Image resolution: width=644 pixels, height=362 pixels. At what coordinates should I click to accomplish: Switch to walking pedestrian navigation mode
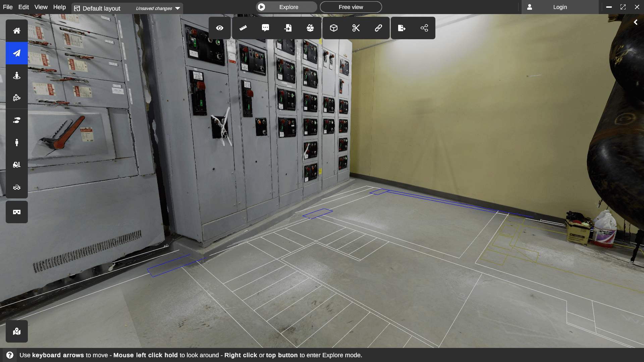[17, 142]
